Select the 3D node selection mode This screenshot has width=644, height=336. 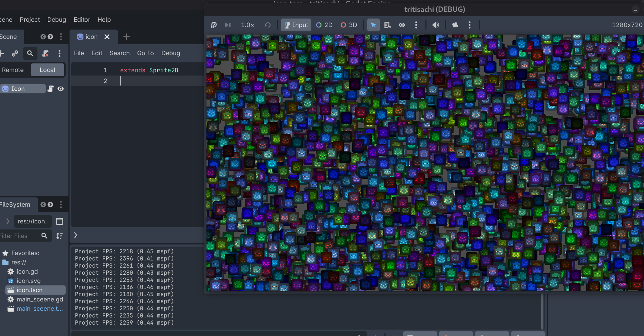pos(349,25)
